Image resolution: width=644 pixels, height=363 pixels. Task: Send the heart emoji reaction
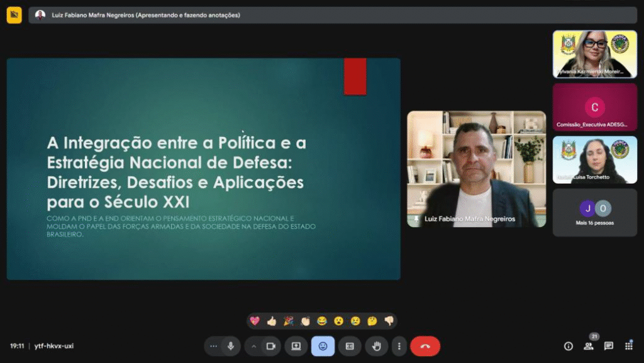click(255, 321)
